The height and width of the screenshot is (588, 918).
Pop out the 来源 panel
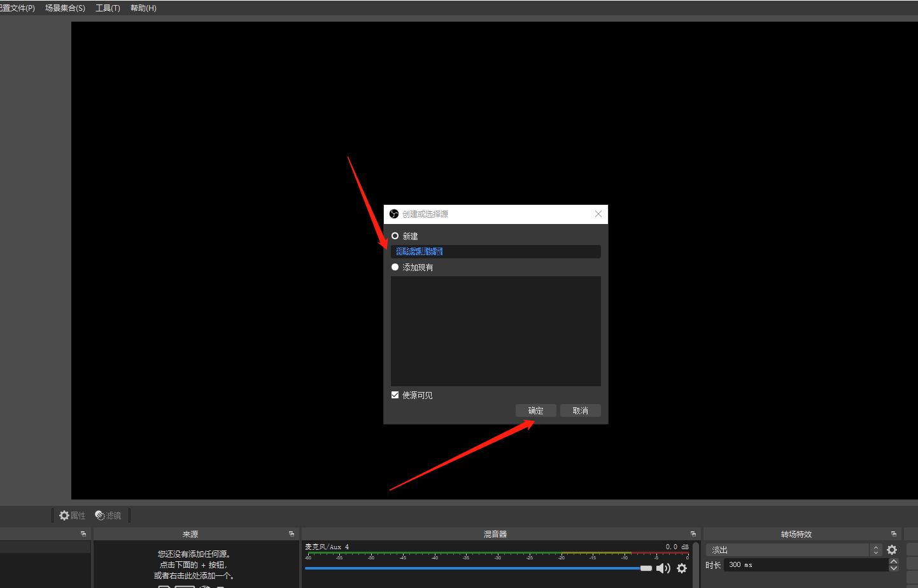[x=292, y=534]
